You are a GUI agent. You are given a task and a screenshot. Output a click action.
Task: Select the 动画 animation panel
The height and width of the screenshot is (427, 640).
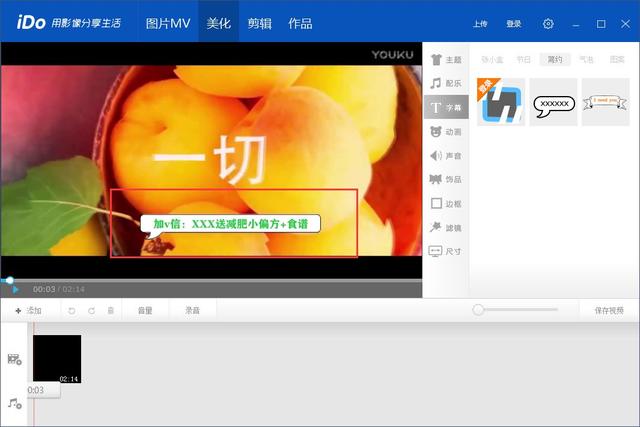(445, 132)
